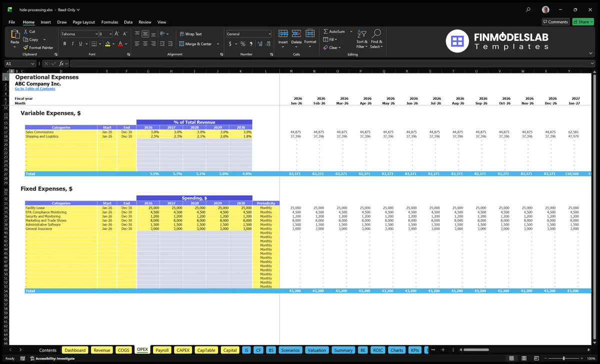Open the Page Layout ribbon tab
The image size is (600, 364).
coord(83,22)
